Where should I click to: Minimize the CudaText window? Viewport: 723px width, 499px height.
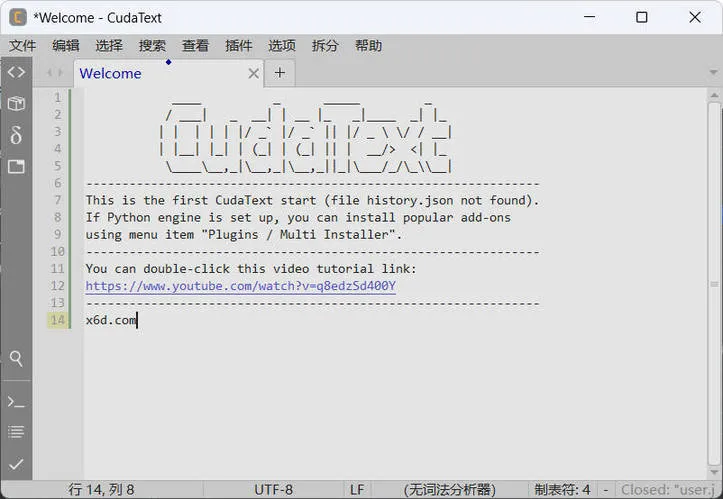[x=589, y=18]
